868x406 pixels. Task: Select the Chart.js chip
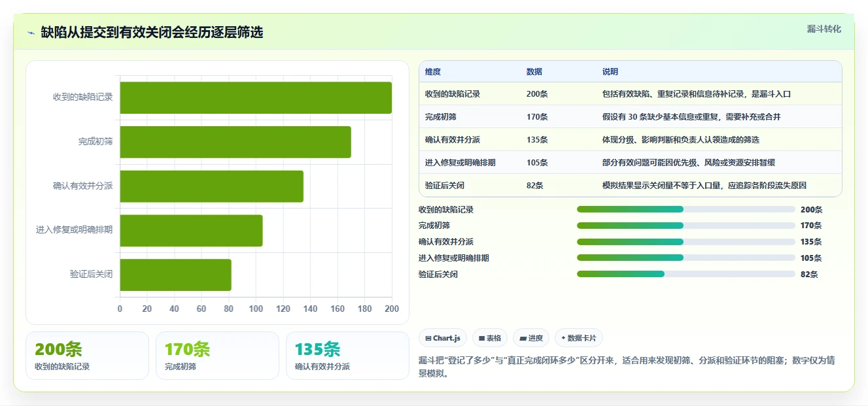point(443,338)
